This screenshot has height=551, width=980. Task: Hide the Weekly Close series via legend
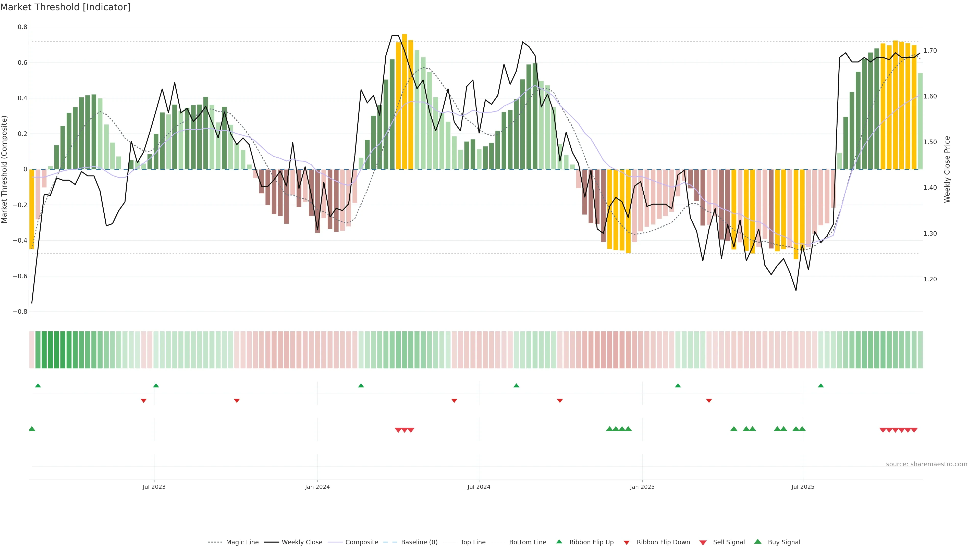tap(302, 542)
